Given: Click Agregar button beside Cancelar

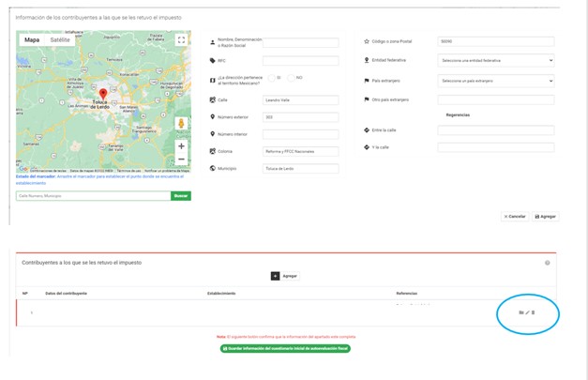Looking at the screenshot, I should coord(546,216).
